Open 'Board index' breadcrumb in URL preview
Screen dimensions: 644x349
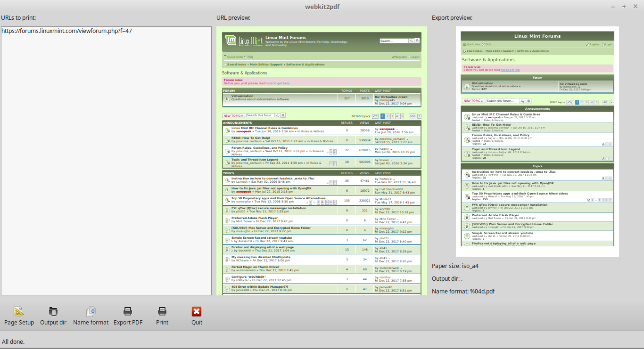(237, 65)
